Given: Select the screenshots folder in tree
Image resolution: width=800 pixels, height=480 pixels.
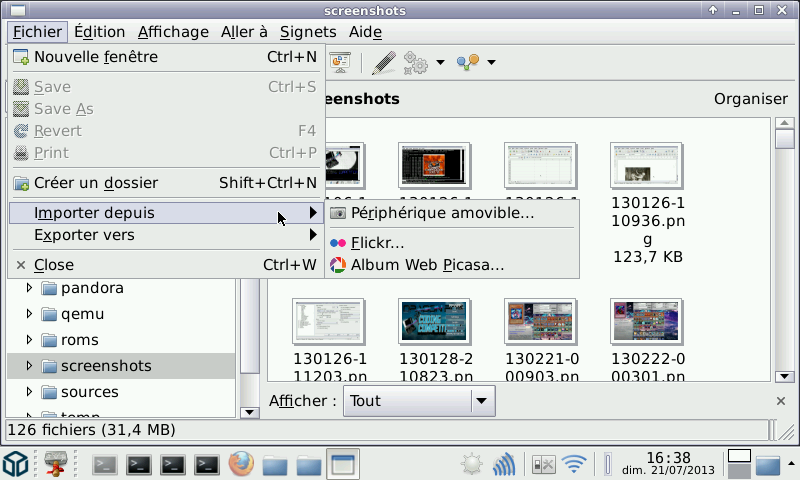Looking at the screenshot, I should click(x=105, y=366).
